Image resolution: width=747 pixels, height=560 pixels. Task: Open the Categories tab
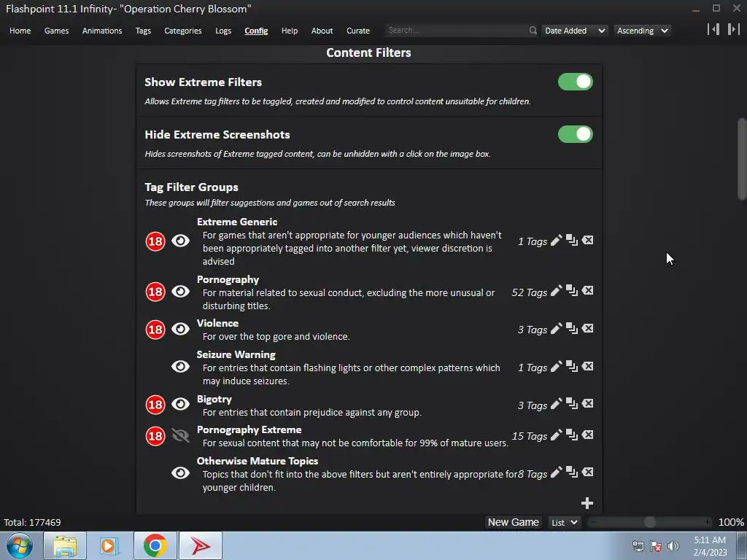[x=183, y=31]
